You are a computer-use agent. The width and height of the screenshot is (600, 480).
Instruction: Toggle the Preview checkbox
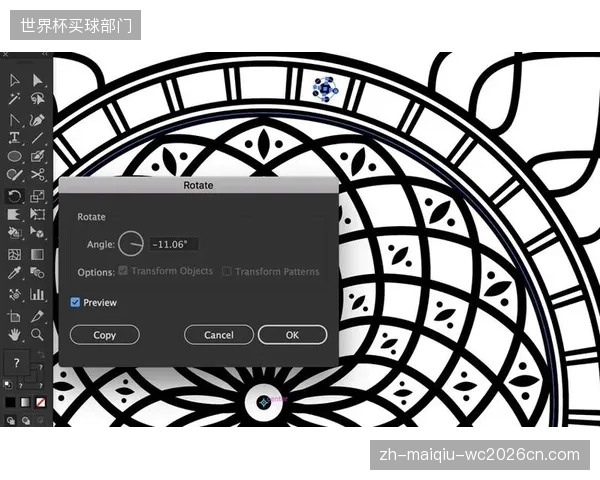[75, 302]
